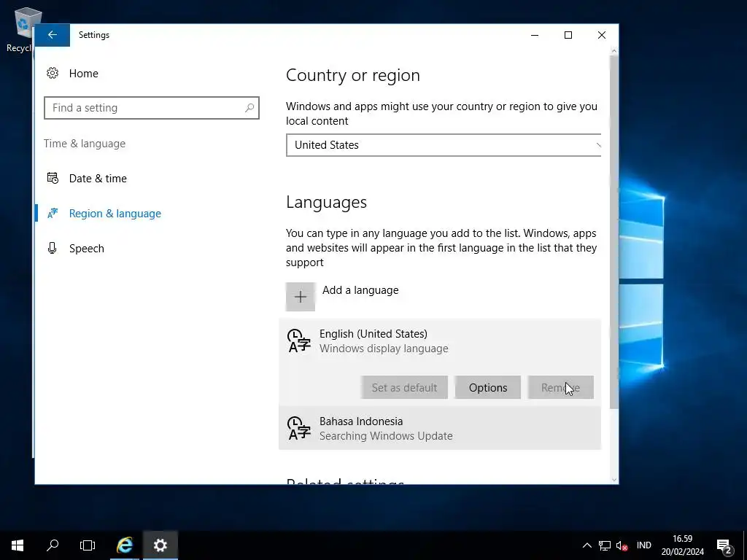The image size is (747, 560).
Task: Click the search magnifier in Find a setting
Action: coord(249,108)
